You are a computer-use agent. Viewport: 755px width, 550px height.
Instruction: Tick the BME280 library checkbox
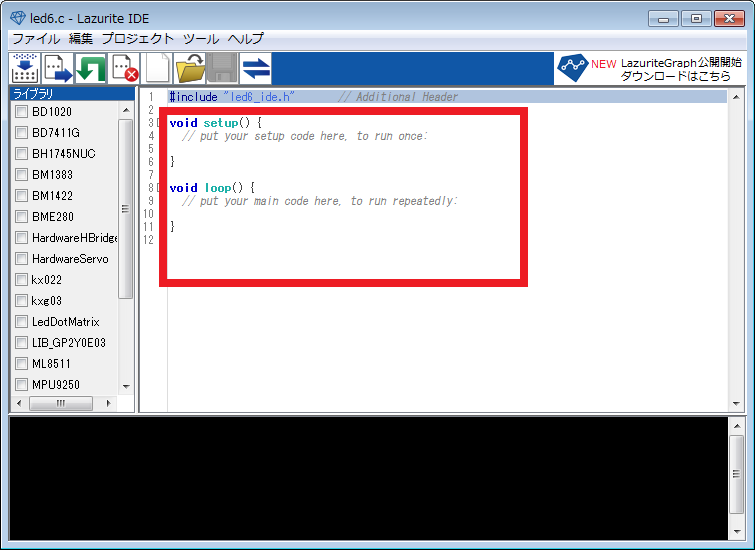pos(21,217)
